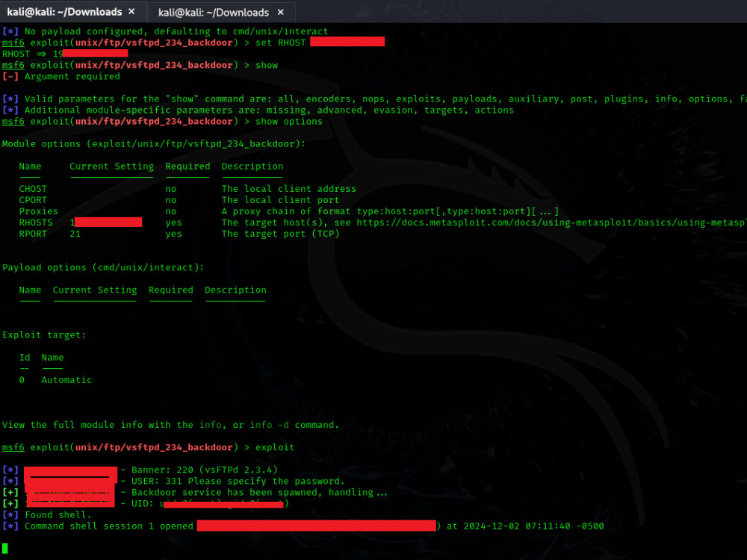Screen dimensions: 747x560
Task: Click the 'Found shell.' line
Action: 58,514
